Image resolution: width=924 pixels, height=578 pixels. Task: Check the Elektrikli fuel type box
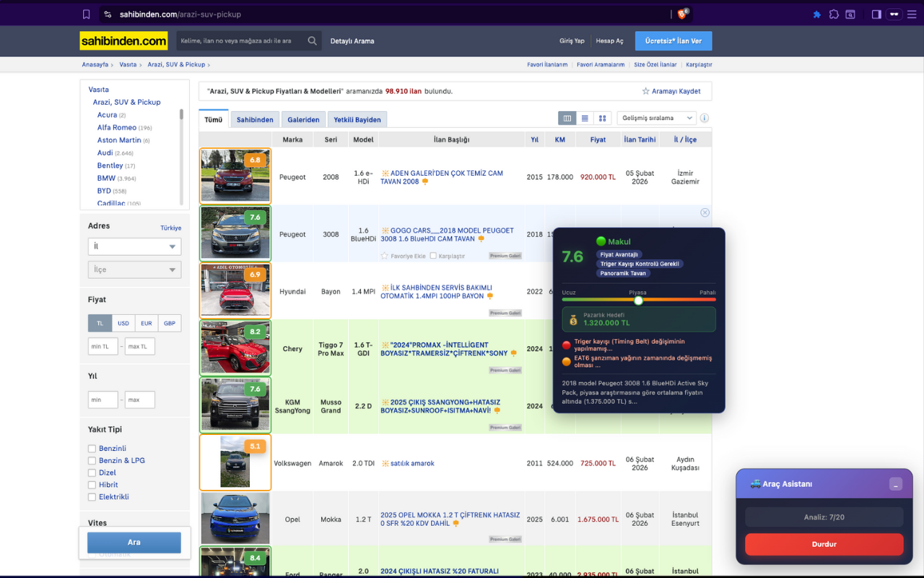(92, 497)
